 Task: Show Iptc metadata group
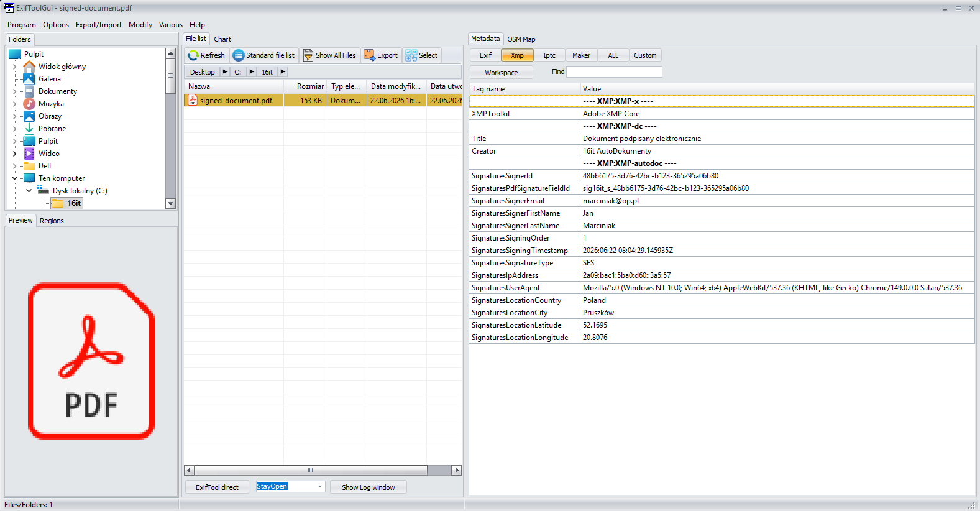click(x=549, y=55)
